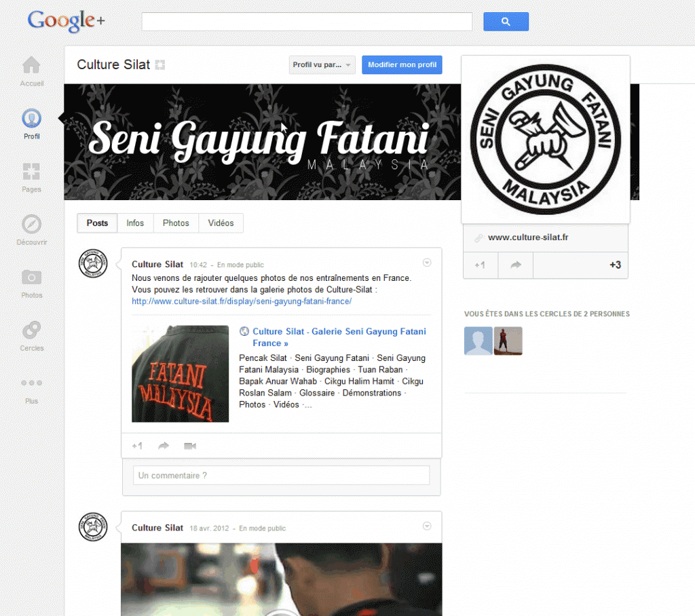Open the www.culture-silat.fr website link
The image size is (695, 616).
[x=528, y=237]
